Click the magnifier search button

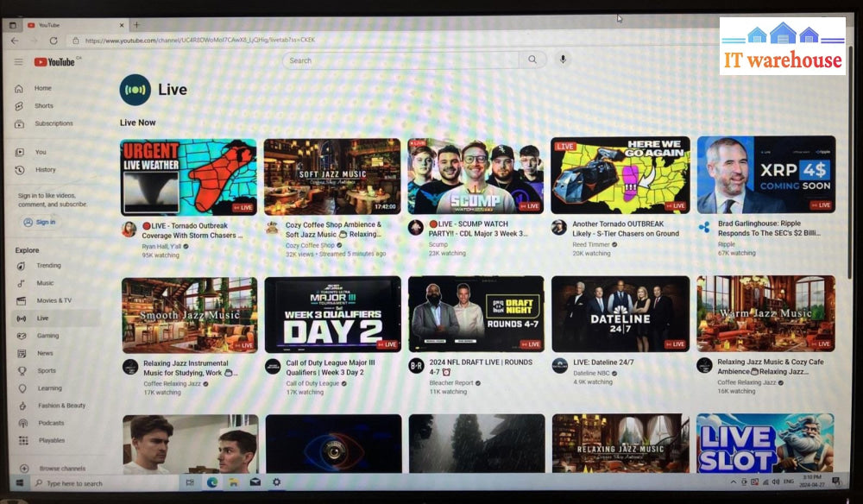(x=532, y=60)
